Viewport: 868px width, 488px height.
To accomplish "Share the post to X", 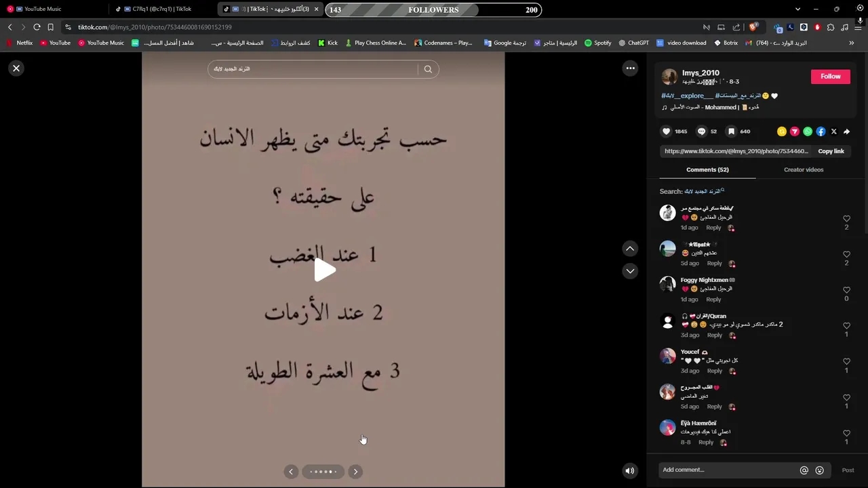I will tap(833, 131).
